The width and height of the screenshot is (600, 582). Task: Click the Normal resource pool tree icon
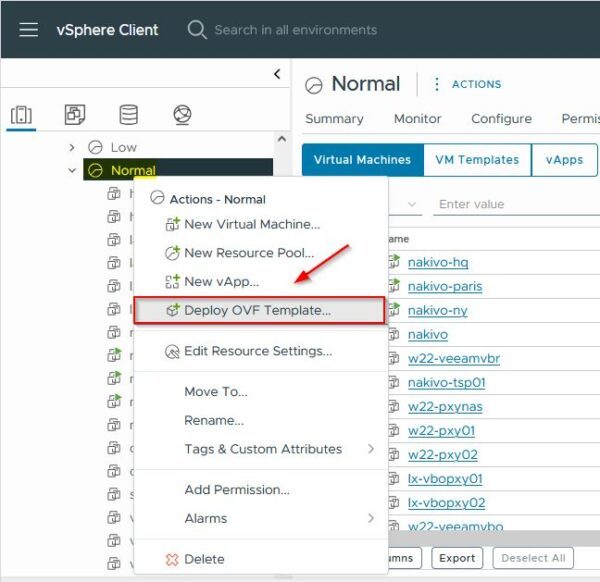[x=95, y=170]
